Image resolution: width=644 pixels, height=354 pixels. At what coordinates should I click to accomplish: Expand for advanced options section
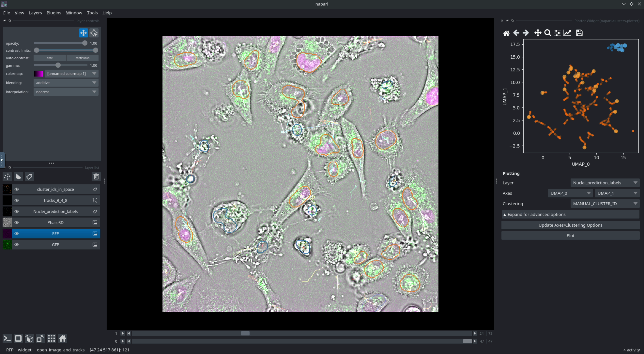point(570,214)
